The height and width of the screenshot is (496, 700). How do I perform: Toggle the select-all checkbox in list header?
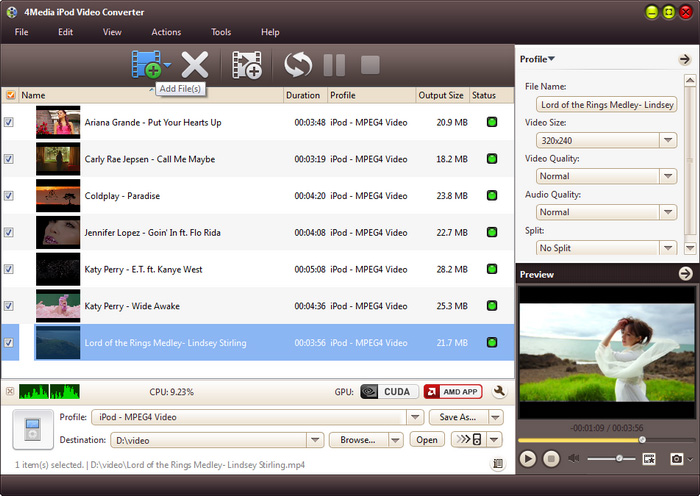click(10, 96)
